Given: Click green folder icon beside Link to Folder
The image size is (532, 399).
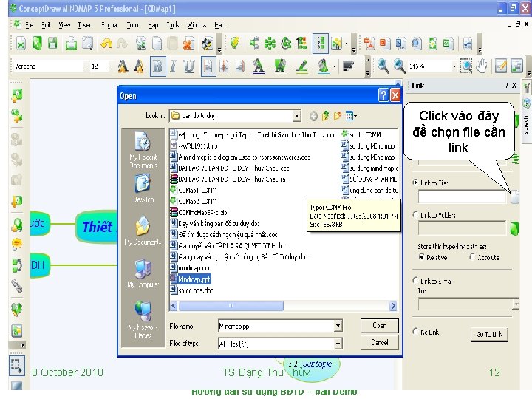Looking at the screenshot, I should 515,228.
